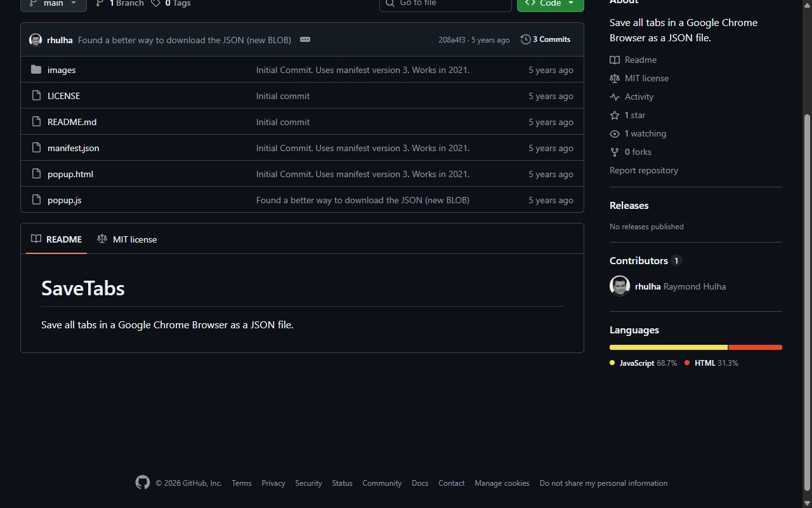Image resolution: width=812 pixels, height=508 pixels.
Task: Click contributor rhulha's avatar image
Action: tap(620, 286)
